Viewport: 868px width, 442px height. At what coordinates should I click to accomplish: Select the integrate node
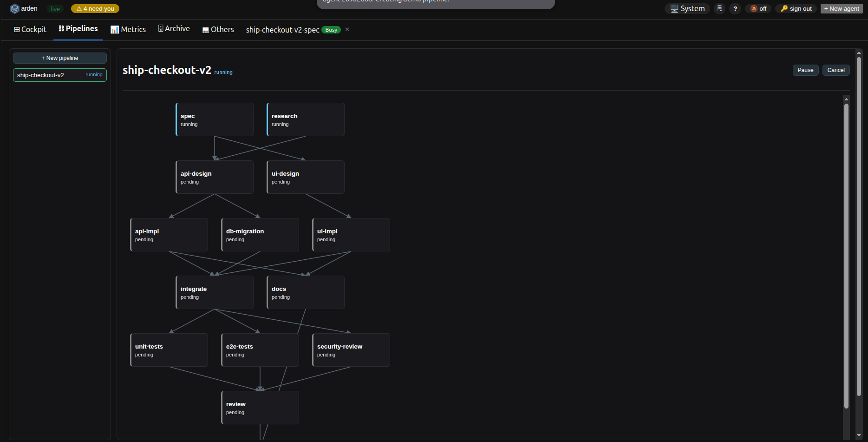215,292
